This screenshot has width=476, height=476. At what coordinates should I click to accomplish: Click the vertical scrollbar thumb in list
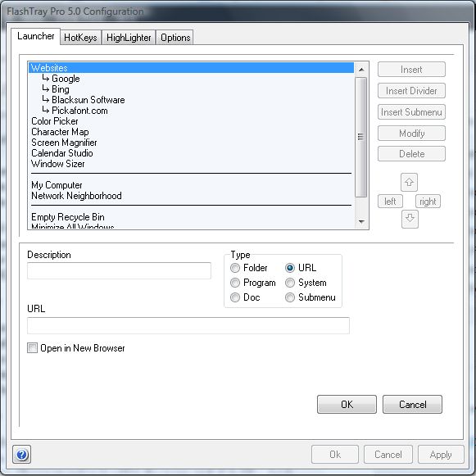(x=361, y=137)
